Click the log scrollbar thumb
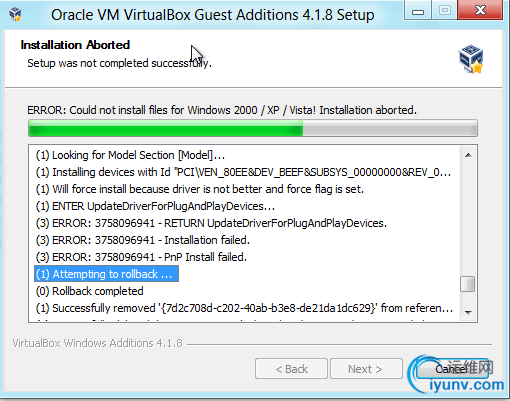 click(x=468, y=284)
